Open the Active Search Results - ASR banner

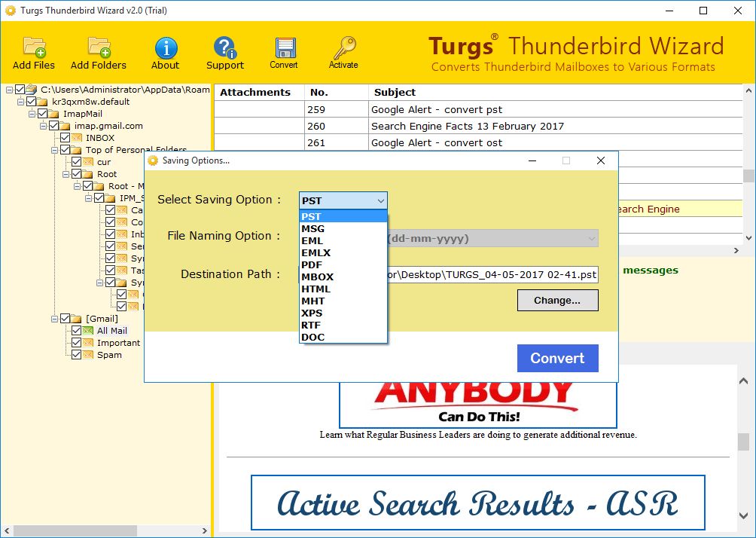(x=478, y=503)
